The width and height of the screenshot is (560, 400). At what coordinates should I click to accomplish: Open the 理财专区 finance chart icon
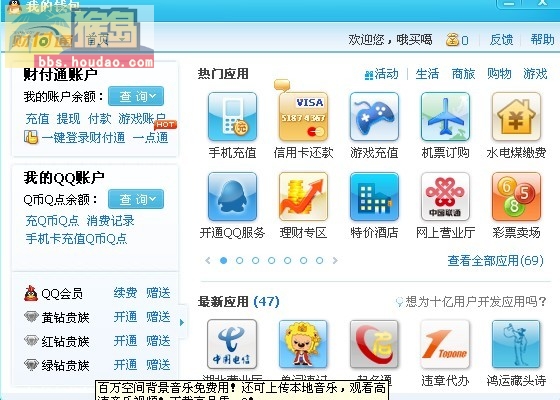coord(303,196)
